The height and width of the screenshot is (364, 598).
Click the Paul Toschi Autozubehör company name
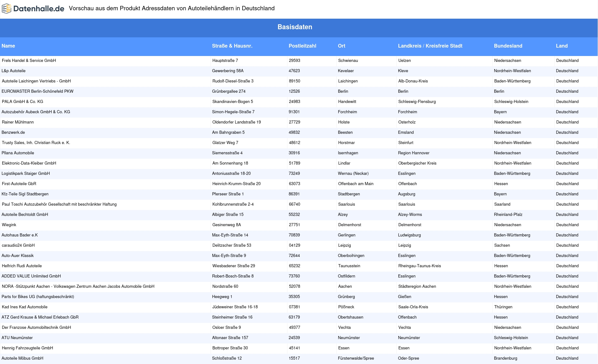[x=59, y=204]
